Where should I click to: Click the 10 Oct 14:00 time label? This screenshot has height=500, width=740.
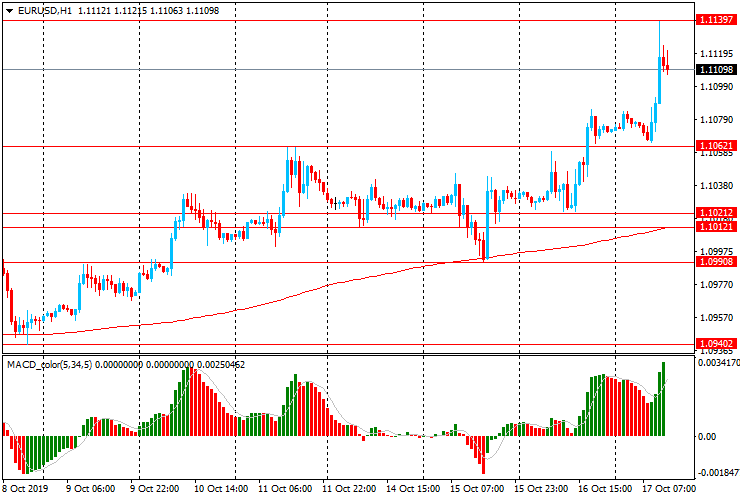pyautogui.click(x=219, y=488)
